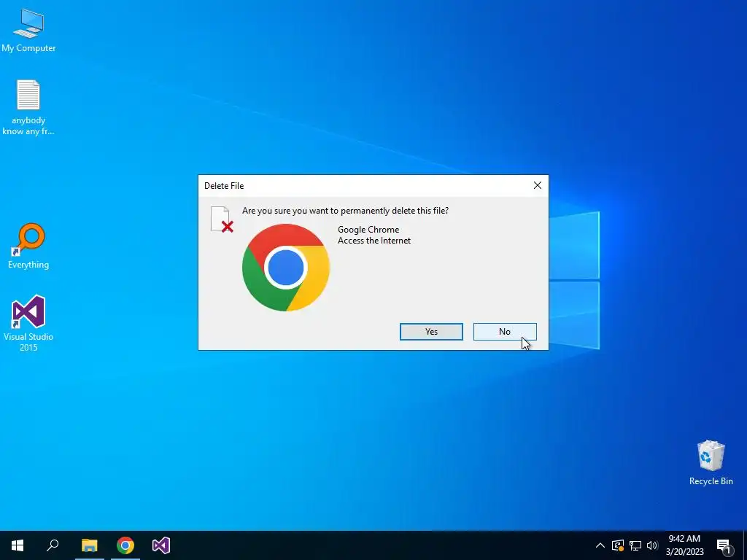This screenshot has height=560, width=747.
Task: Close the Delete File dialog
Action: point(538,185)
